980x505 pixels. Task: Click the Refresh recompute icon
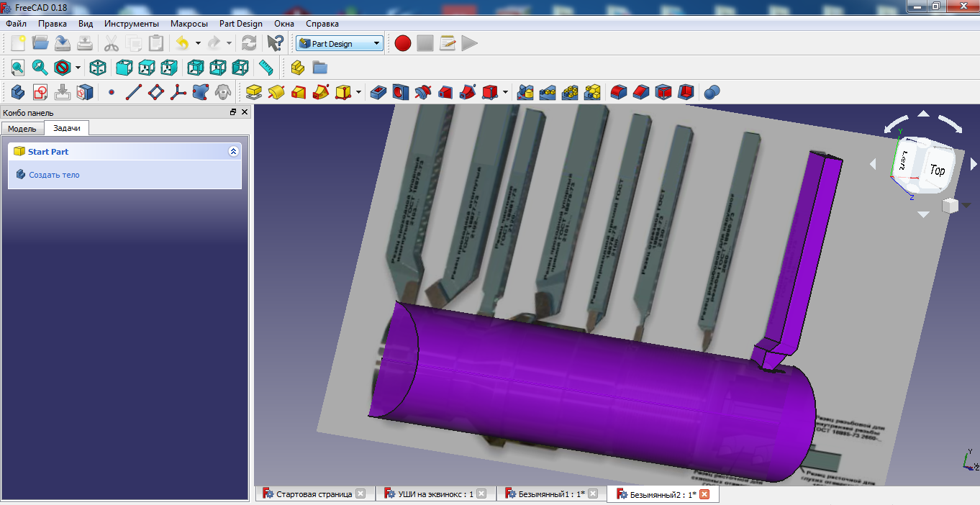tap(249, 43)
